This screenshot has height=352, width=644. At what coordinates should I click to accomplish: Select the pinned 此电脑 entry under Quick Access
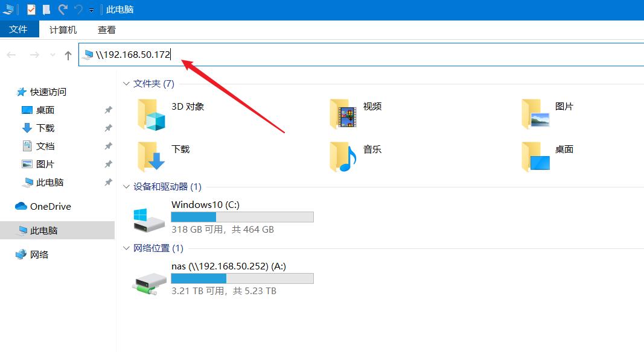pos(49,182)
